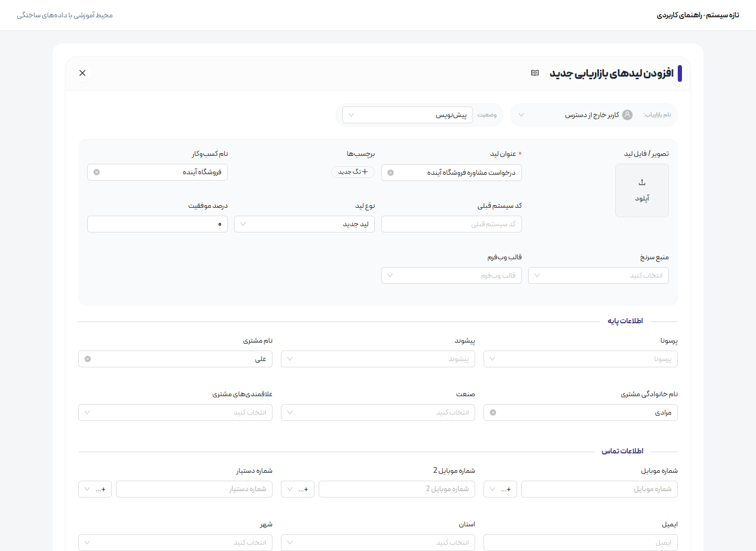Click the mobile 2 number input
Image resolution: width=756 pixels, height=551 pixels.
click(397, 489)
